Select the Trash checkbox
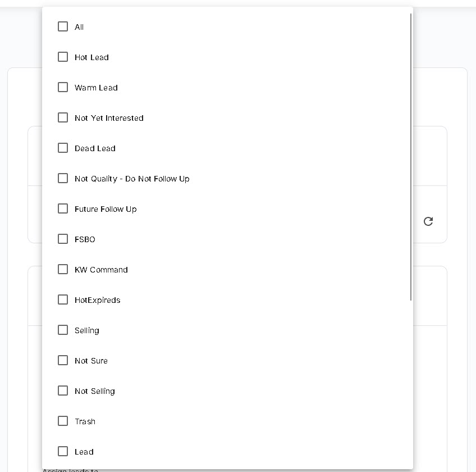 tap(63, 421)
